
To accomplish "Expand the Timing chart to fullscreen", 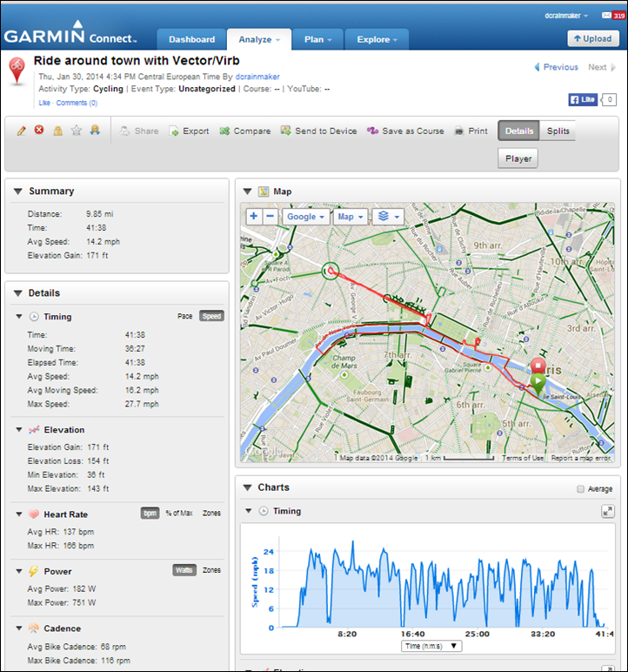I will point(607,511).
